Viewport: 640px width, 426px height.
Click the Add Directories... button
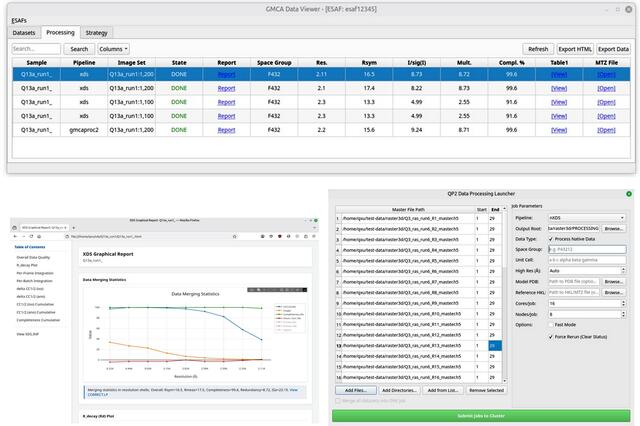[x=399, y=390]
